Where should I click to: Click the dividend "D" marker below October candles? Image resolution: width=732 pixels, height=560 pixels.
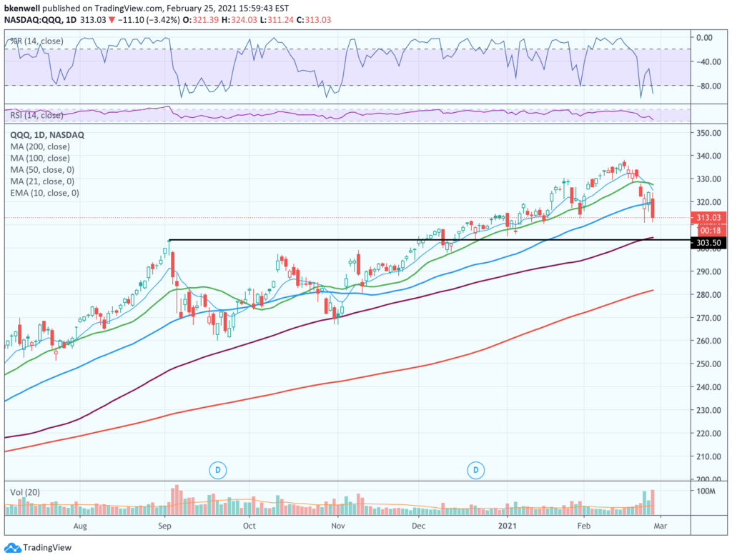217,470
